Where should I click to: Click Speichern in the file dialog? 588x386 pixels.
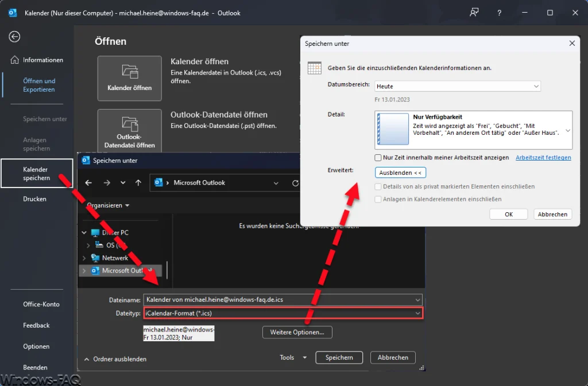click(x=339, y=357)
